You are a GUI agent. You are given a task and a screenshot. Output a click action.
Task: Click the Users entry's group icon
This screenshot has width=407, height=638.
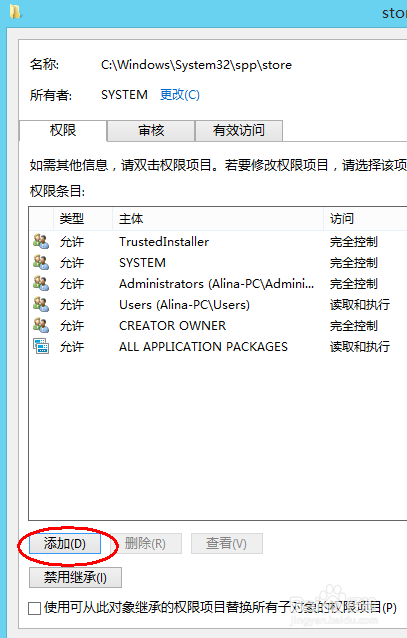point(41,304)
